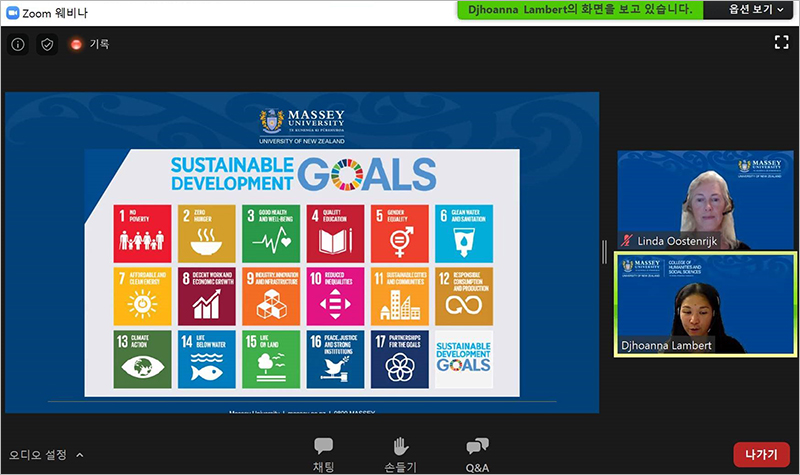Click SDG tile 17 Partnerships for Goals

point(399,359)
